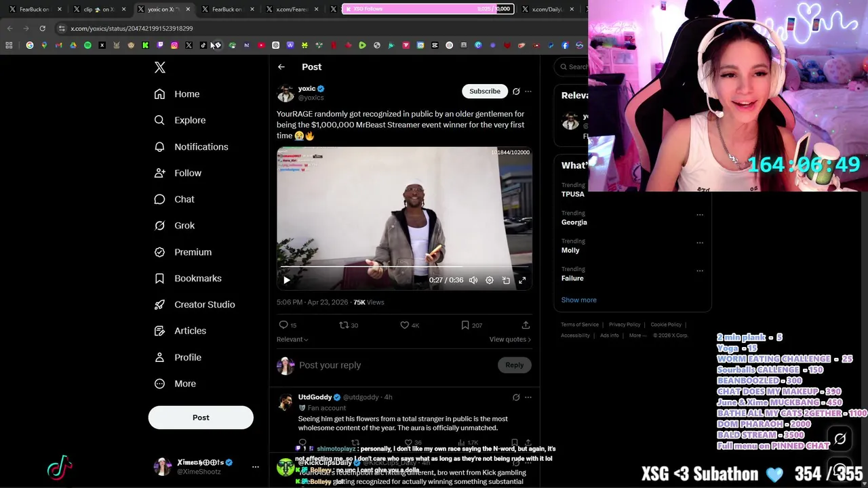868x488 pixels.
Task: Open video playback settings gear
Action: pyautogui.click(x=490, y=280)
